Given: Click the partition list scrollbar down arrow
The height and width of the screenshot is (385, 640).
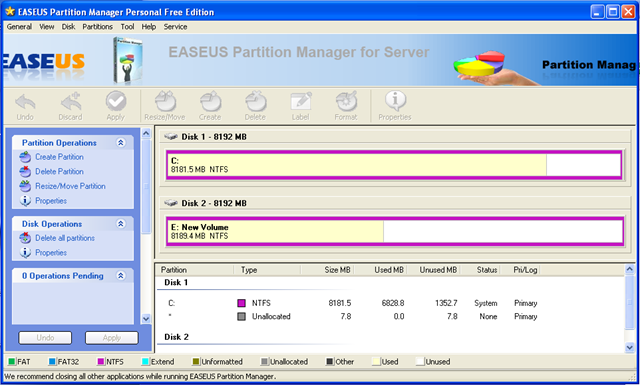Looking at the screenshot, I should 629,347.
